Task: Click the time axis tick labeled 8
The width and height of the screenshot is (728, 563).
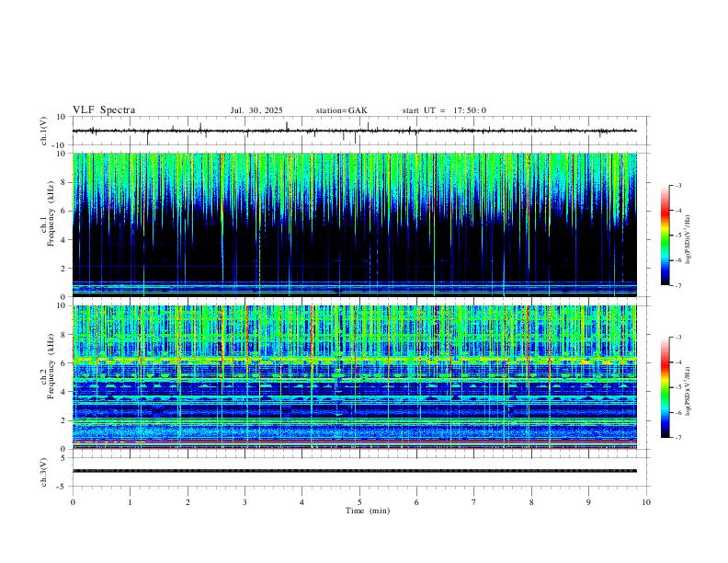Action: click(531, 502)
